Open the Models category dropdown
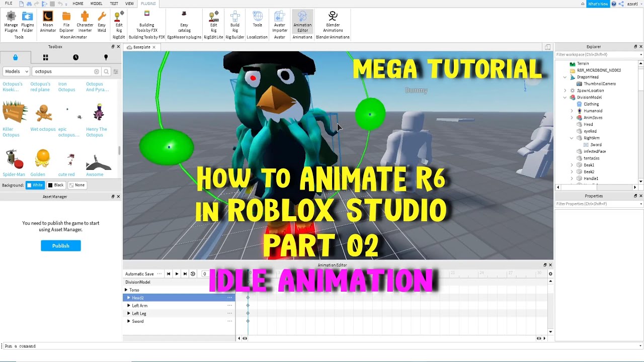 click(x=16, y=71)
